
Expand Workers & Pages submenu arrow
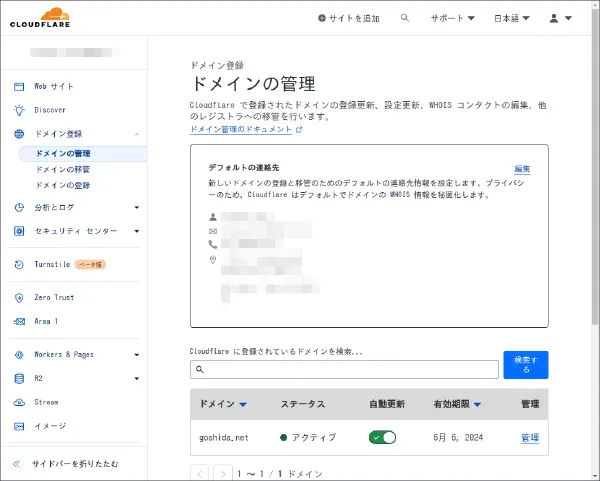coord(137,355)
